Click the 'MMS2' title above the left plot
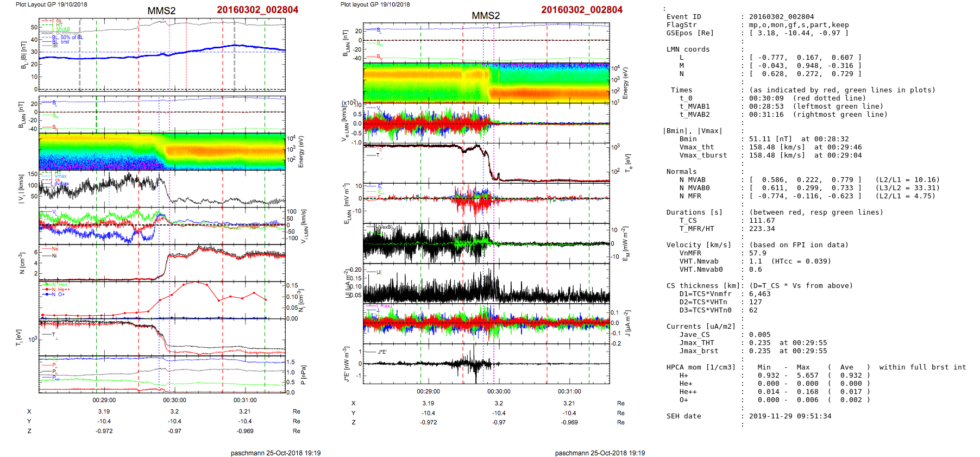Image resolution: width=980 pixels, height=457 pixels. [161, 11]
